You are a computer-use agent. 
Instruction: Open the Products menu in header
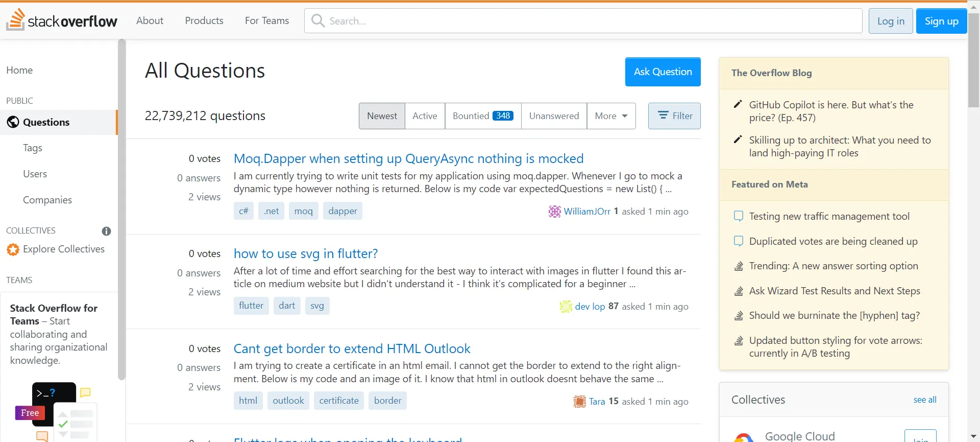point(204,20)
